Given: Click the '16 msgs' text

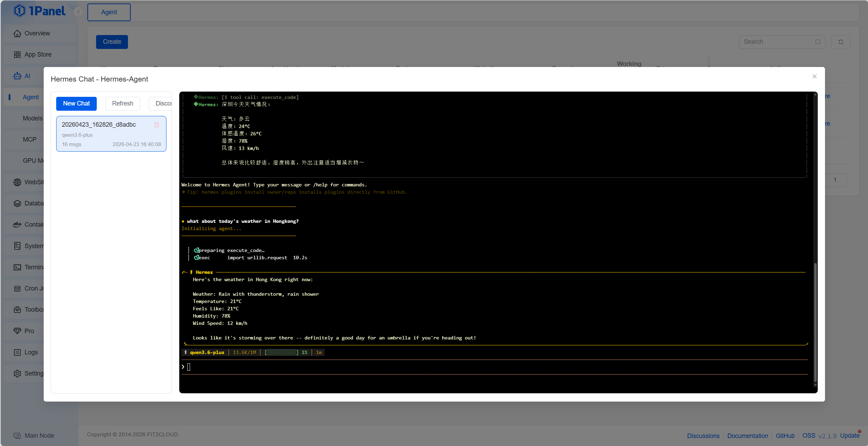Looking at the screenshot, I should pyautogui.click(x=72, y=144).
